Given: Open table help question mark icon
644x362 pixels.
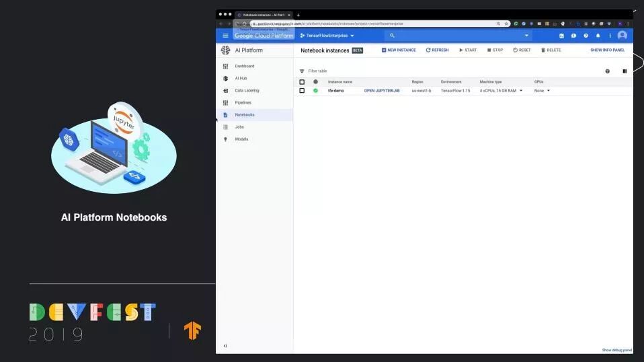Looking at the screenshot, I should click(x=608, y=71).
